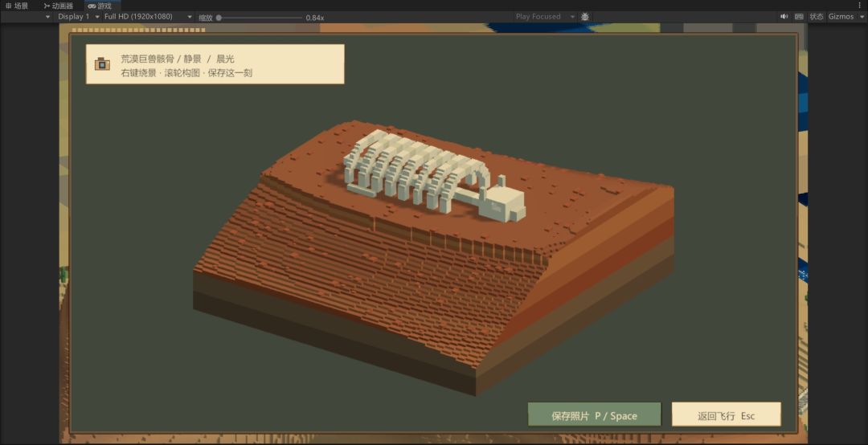Click the camera icon in the photo header
868x445 pixels.
point(102,63)
